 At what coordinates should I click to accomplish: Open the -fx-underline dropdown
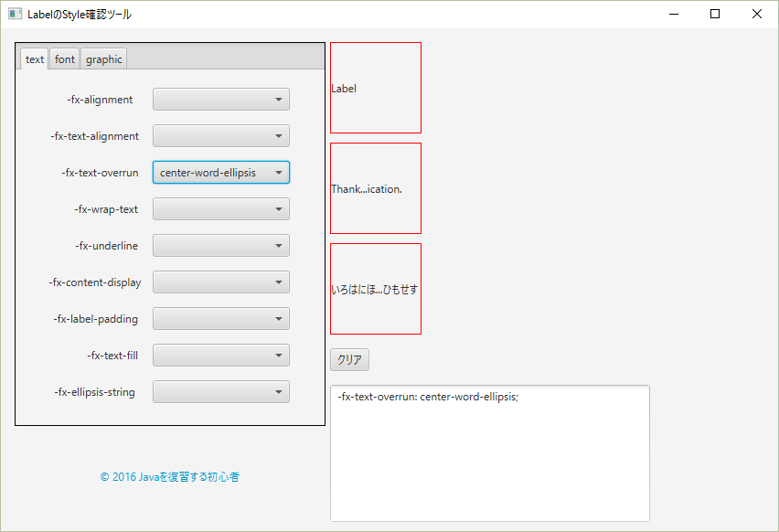coord(220,245)
